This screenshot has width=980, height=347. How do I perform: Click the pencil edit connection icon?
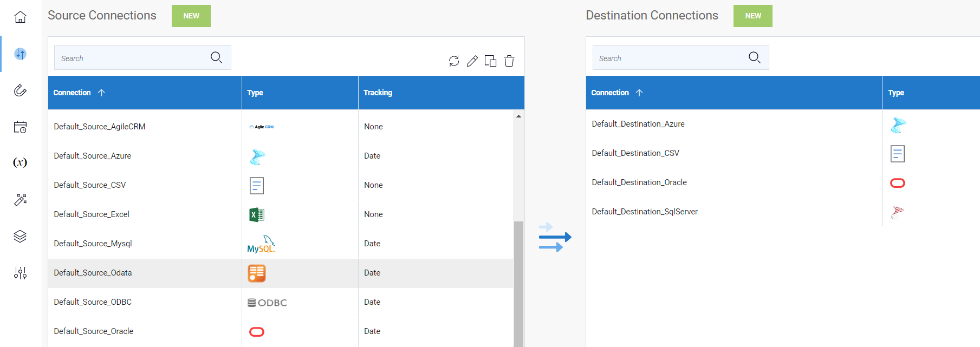(x=472, y=61)
